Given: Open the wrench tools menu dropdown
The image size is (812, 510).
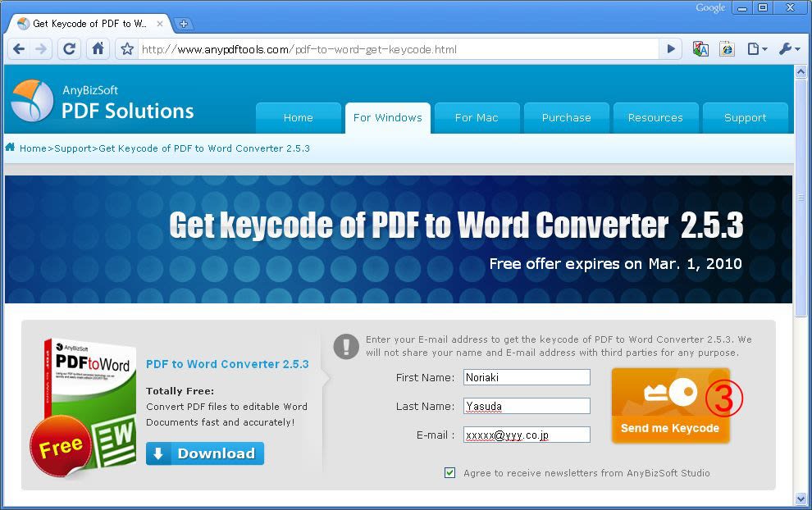Looking at the screenshot, I should (789, 49).
